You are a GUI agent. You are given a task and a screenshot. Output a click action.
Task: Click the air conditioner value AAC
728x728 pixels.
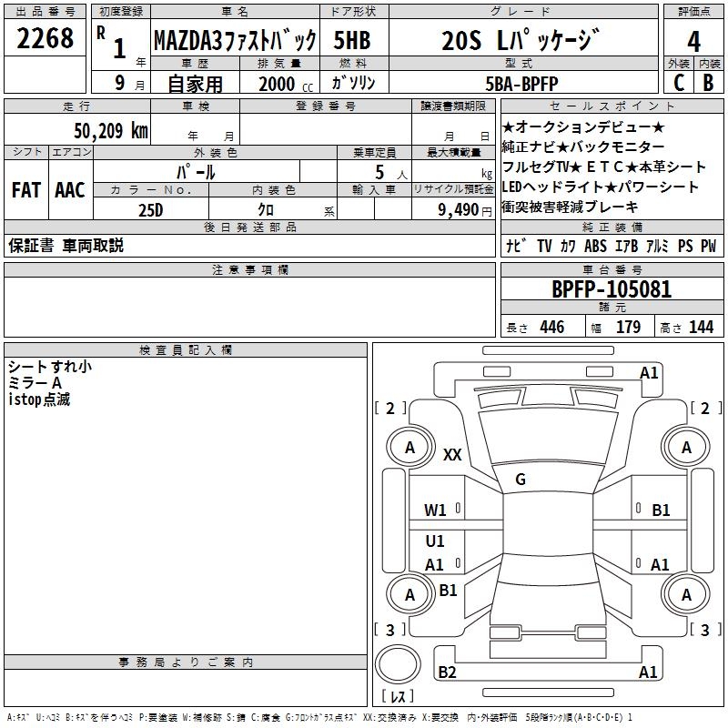click(70, 189)
